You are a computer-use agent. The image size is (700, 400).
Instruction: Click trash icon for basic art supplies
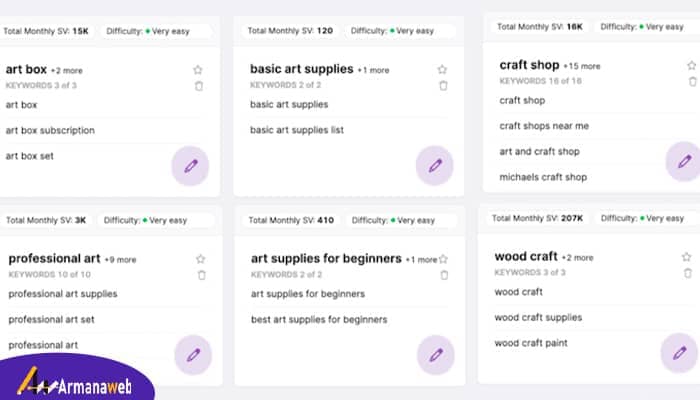(x=443, y=85)
